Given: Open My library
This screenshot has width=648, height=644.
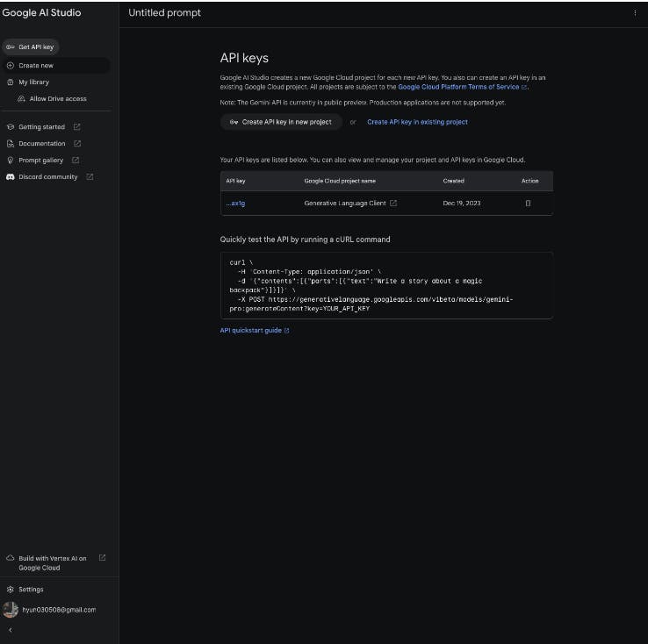Looking at the screenshot, I should tap(33, 82).
